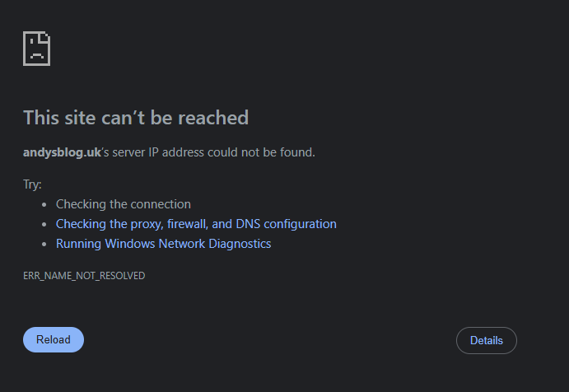This screenshot has width=569, height=392.
Task: Click the ERR_NAME_NOT_RESOLVED error code
Action: tap(84, 276)
